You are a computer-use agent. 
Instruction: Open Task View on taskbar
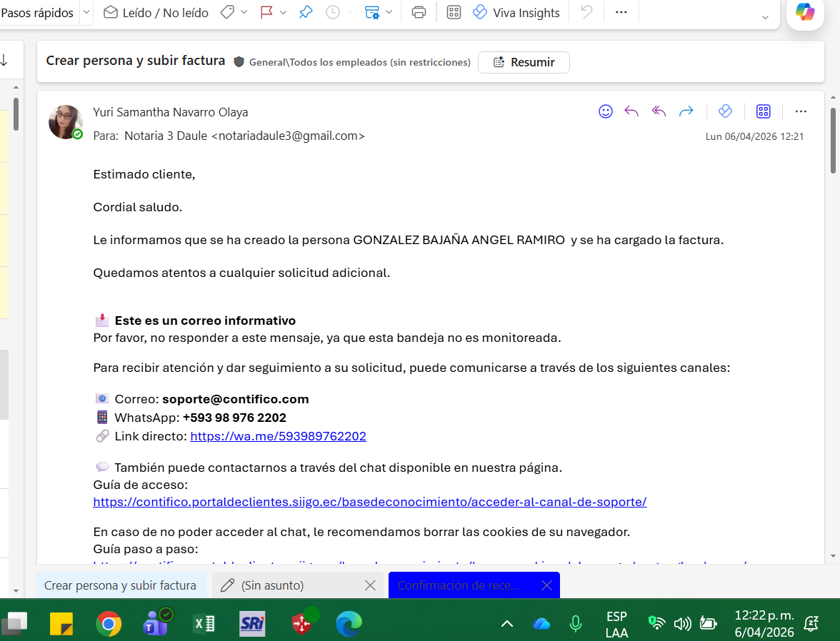point(15,623)
